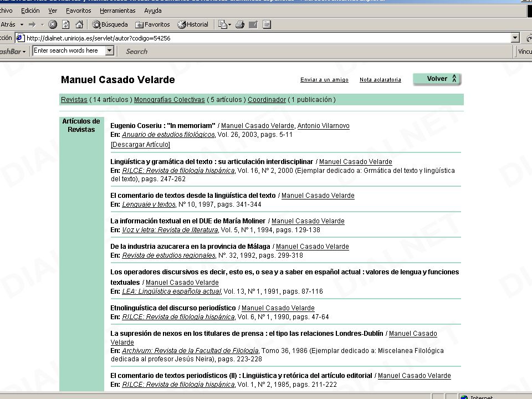The height and width of the screenshot is (399, 532).
Task: Jump to Coordinador section link
Action: pos(267,100)
